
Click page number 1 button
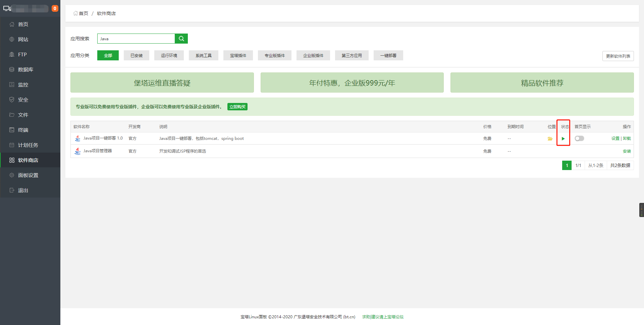(x=567, y=165)
